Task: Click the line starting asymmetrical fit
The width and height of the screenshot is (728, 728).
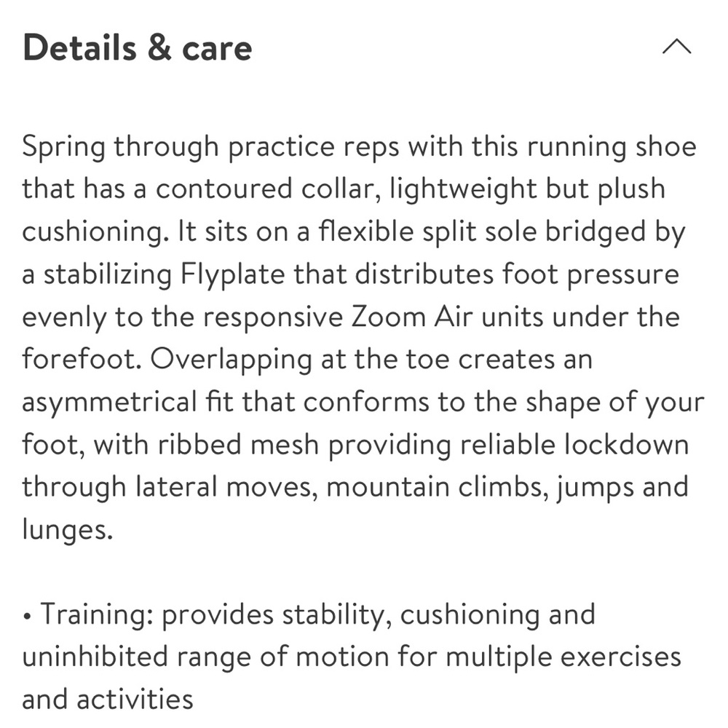Action: 363,403
